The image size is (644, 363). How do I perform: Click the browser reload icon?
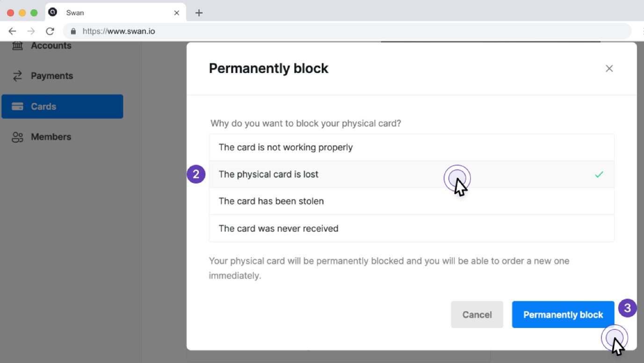pos(50,31)
